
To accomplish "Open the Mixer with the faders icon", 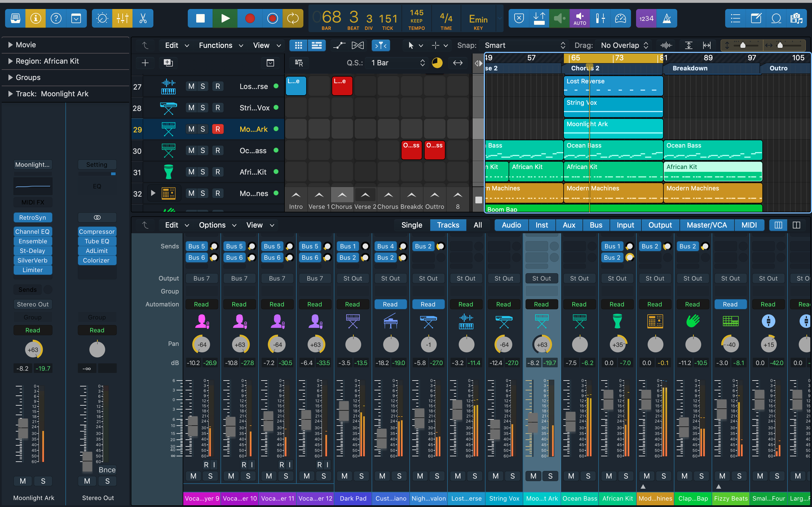I will coord(122,18).
